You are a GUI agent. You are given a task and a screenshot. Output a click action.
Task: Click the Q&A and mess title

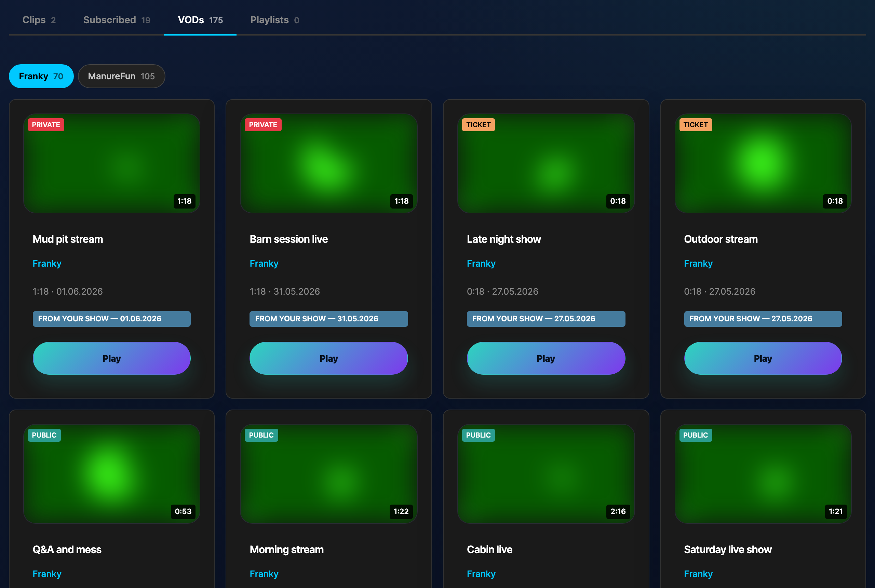click(x=67, y=549)
